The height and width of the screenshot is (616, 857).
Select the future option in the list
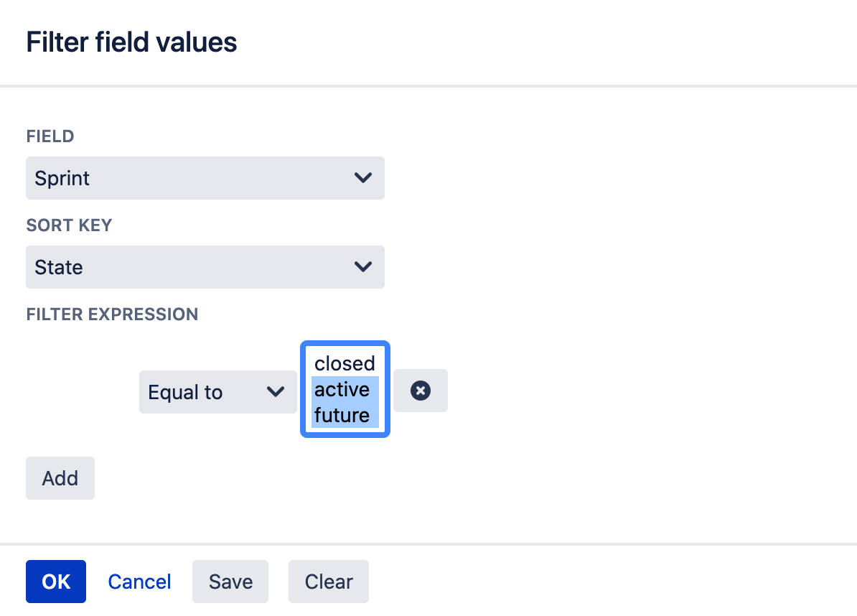(x=345, y=415)
